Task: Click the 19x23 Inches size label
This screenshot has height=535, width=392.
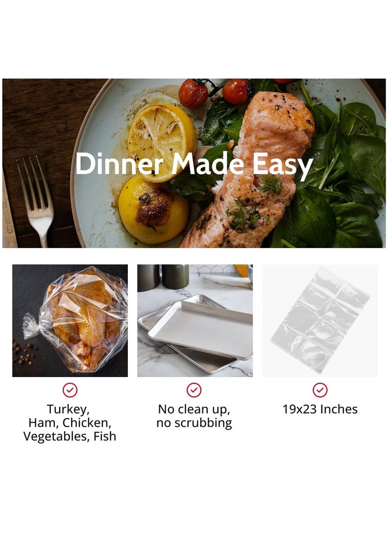Action: pos(320,409)
